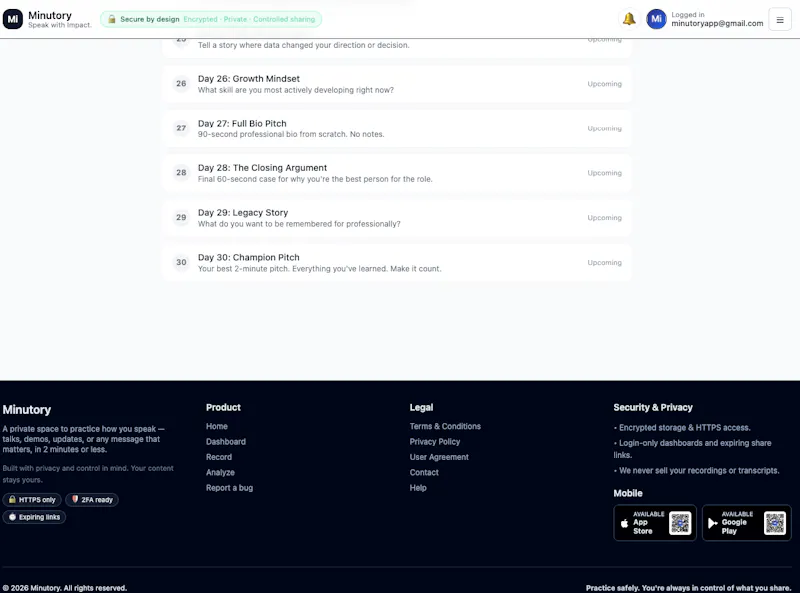Click the minutoryapp@gmail.com account label
The image size is (800, 593).
coord(717,23)
